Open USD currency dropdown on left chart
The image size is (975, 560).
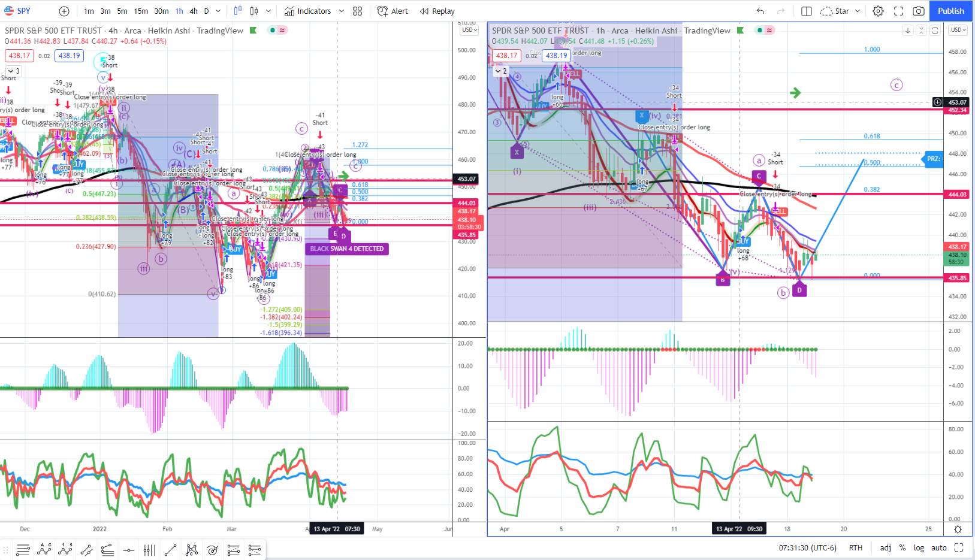(469, 30)
